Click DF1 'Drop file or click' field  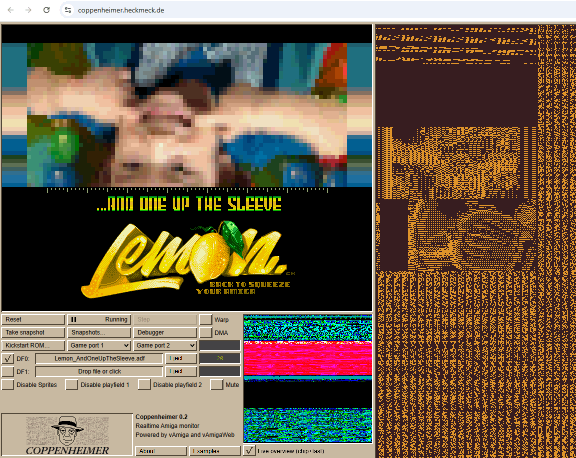click(x=99, y=371)
